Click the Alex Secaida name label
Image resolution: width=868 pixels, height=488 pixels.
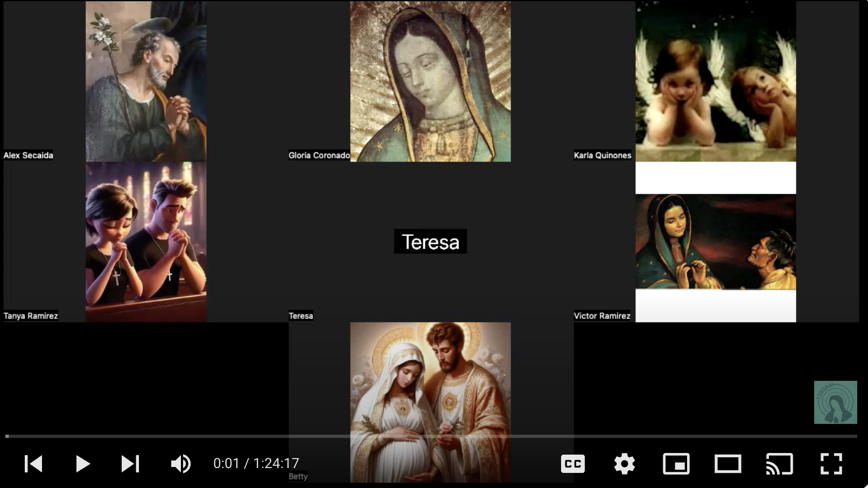coord(29,155)
